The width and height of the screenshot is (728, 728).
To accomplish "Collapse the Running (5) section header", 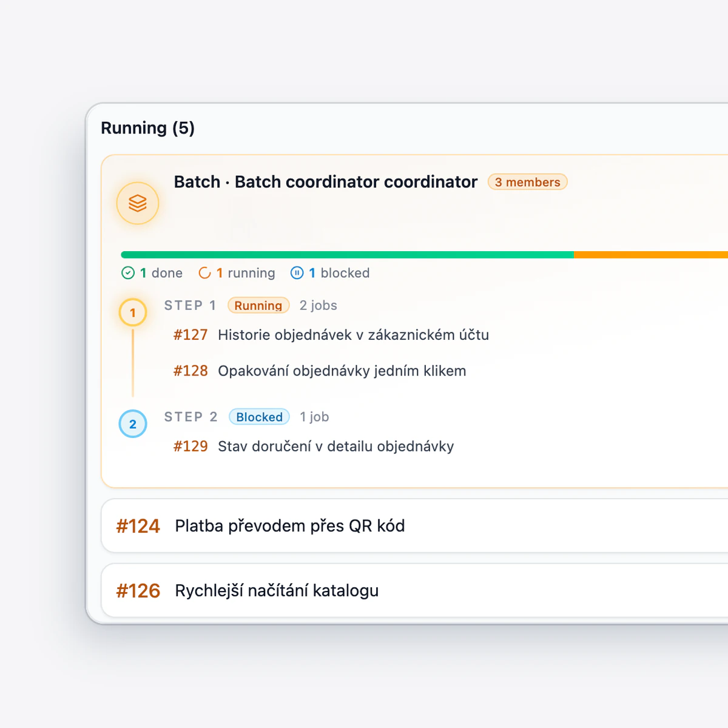I will pyautogui.click(x=148, y=128).
